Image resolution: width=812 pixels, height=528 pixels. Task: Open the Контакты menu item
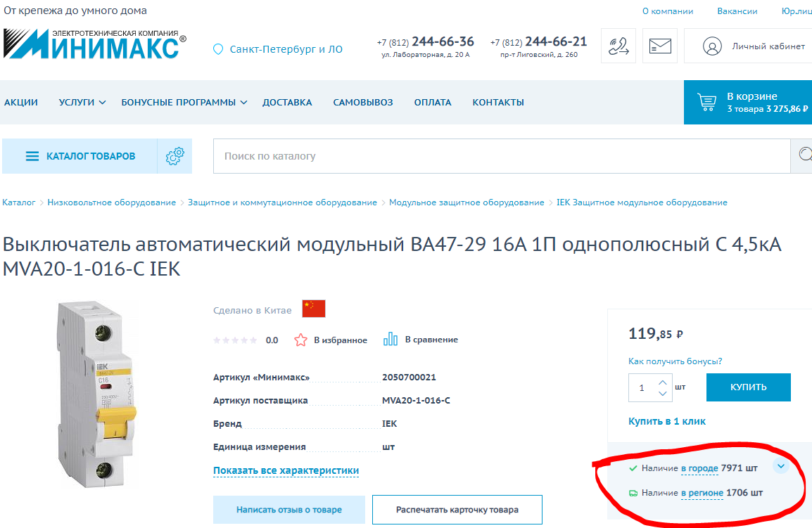498,103
